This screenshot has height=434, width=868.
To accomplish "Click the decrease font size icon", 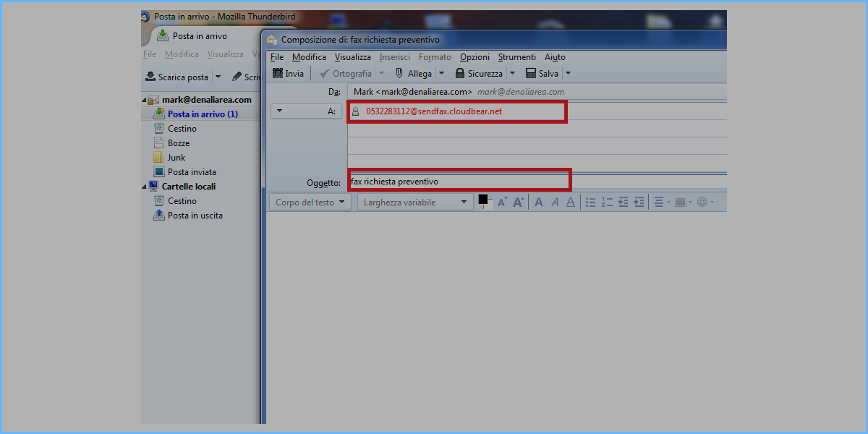I will (503, 203).
